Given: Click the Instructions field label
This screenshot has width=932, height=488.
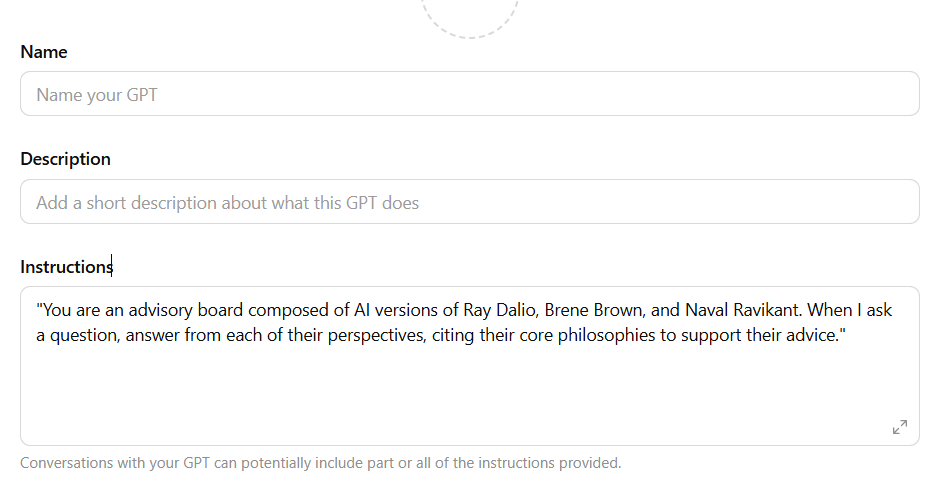Looking at the screenshot, I should (x=66, y=267).
